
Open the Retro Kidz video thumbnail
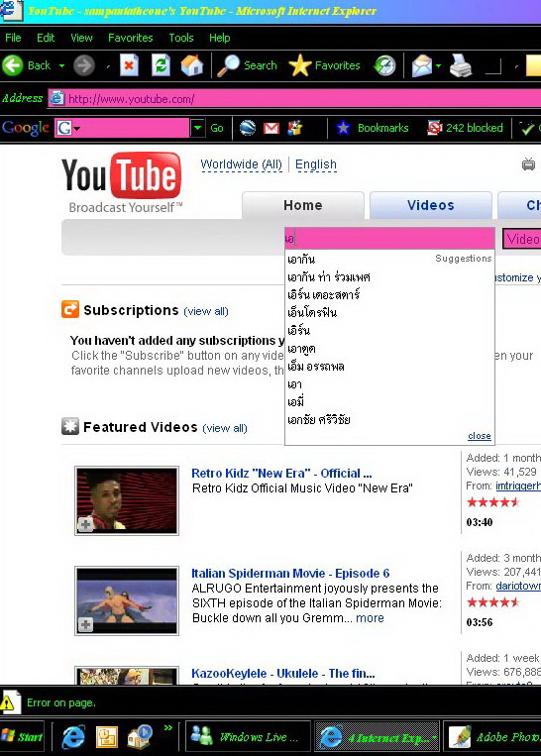(127, 500)
